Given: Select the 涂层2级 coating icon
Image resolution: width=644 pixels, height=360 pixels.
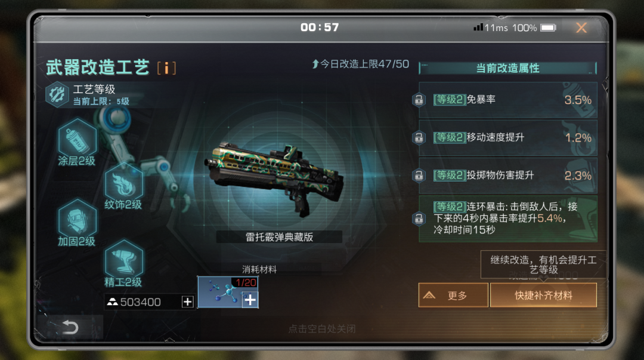Looking at the screenshot, I should point(77,137).
